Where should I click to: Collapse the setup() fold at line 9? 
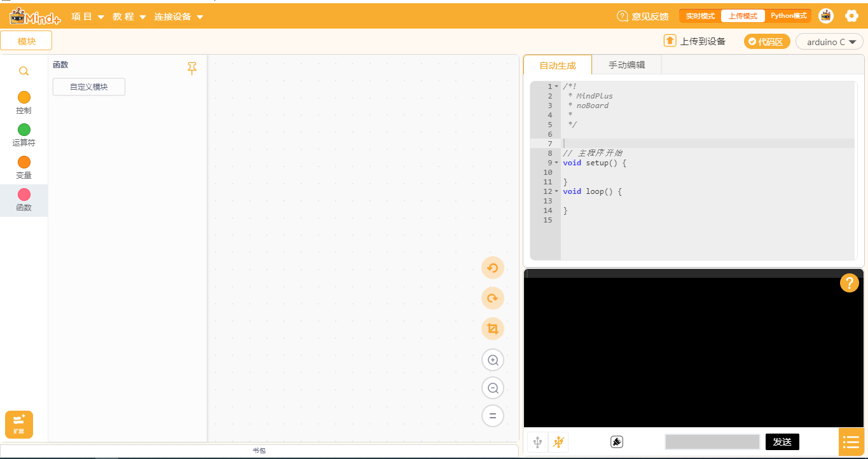tap(556, 163)
